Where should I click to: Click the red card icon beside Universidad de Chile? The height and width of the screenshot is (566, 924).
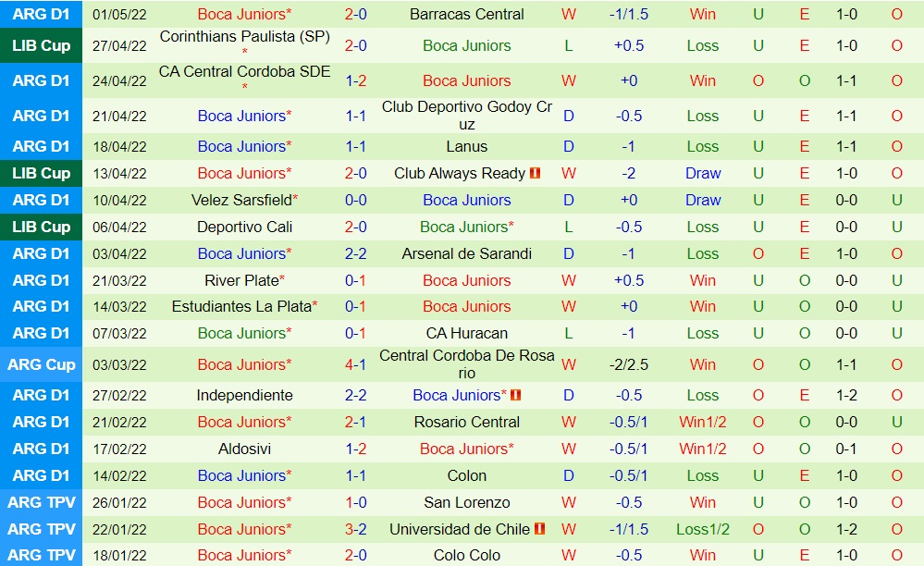tap(539, 529)
